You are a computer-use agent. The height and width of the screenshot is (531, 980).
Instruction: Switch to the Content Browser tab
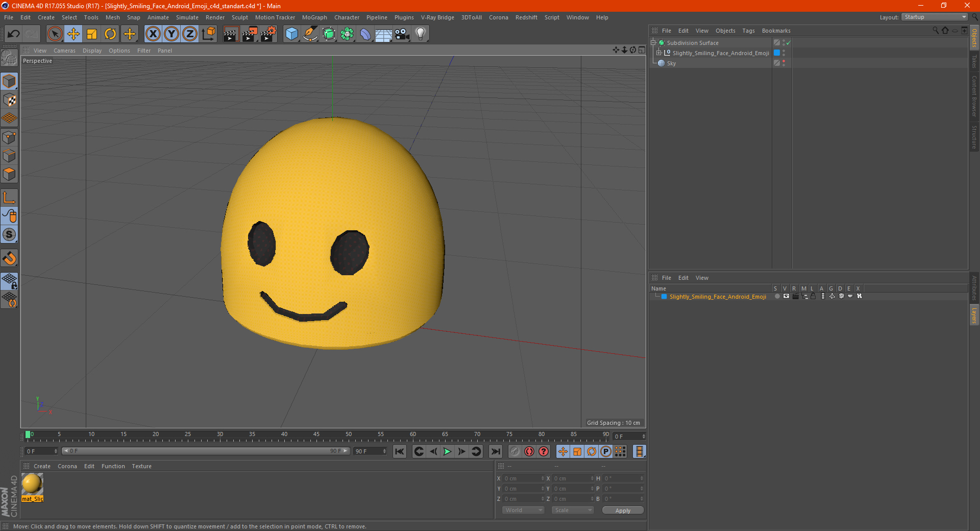point(974,96)
